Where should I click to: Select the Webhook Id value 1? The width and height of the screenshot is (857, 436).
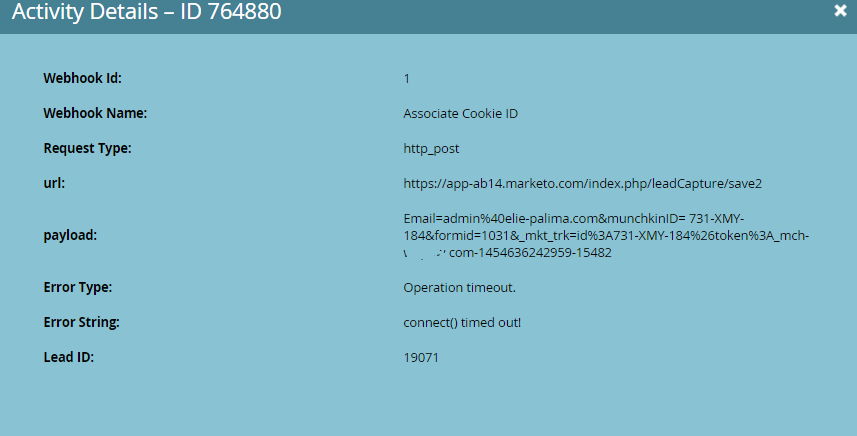pos(407,79)
